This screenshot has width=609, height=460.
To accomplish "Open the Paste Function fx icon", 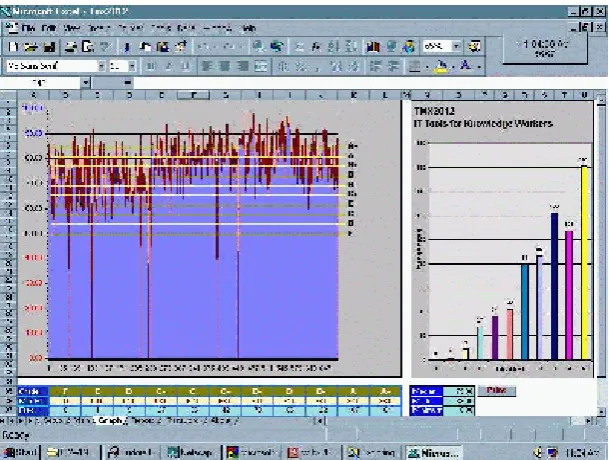I will tap(316, 47).
